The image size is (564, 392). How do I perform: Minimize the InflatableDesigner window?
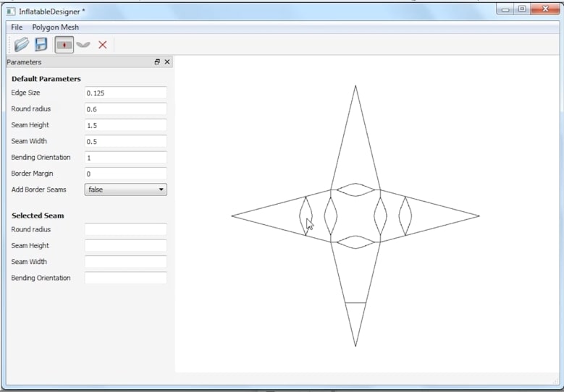point(505,9)
